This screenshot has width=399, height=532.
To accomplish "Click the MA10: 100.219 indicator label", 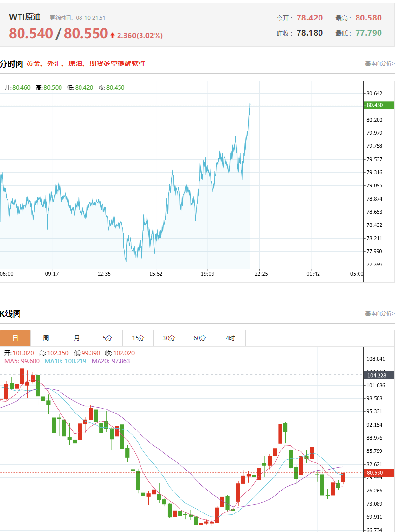I will (65, 361).
